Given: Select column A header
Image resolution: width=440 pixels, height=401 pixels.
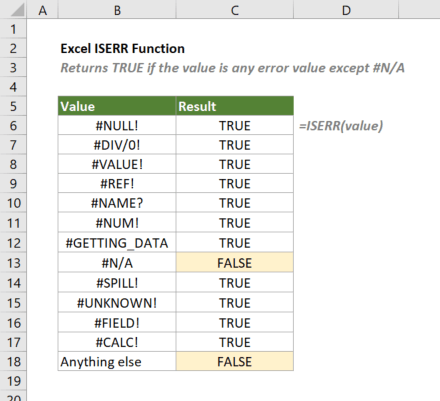Looking at the screenshot, I should pos(42,10).
